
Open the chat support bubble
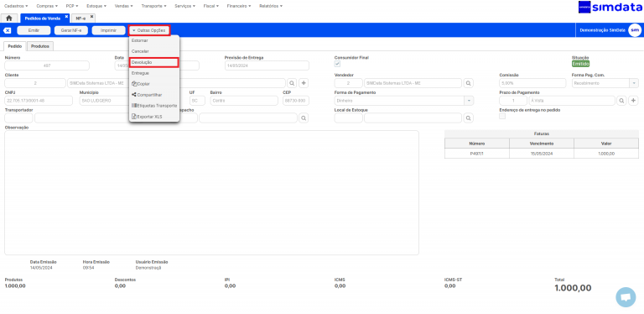pyautogui.click(x=626, y=297)
